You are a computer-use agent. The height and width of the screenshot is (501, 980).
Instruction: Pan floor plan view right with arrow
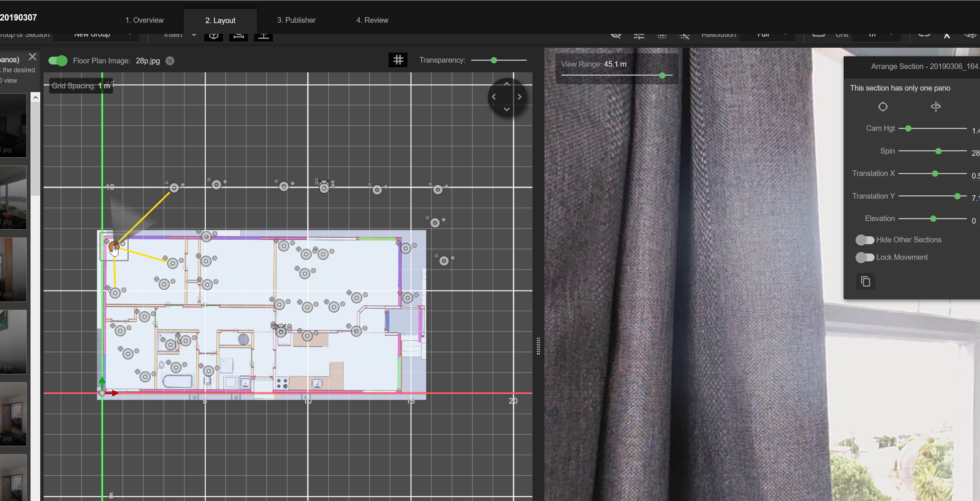coord(519,97)
